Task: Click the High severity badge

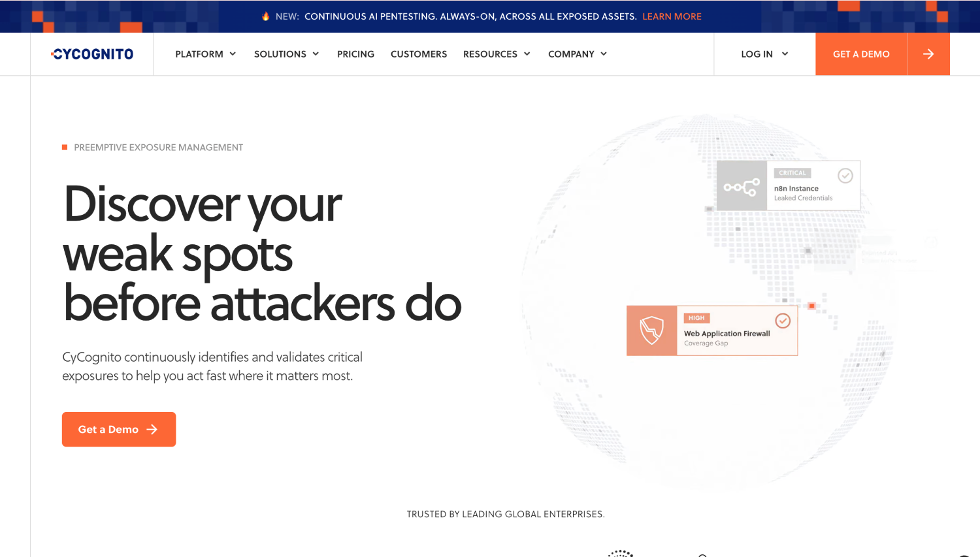Action: point(696,318)
